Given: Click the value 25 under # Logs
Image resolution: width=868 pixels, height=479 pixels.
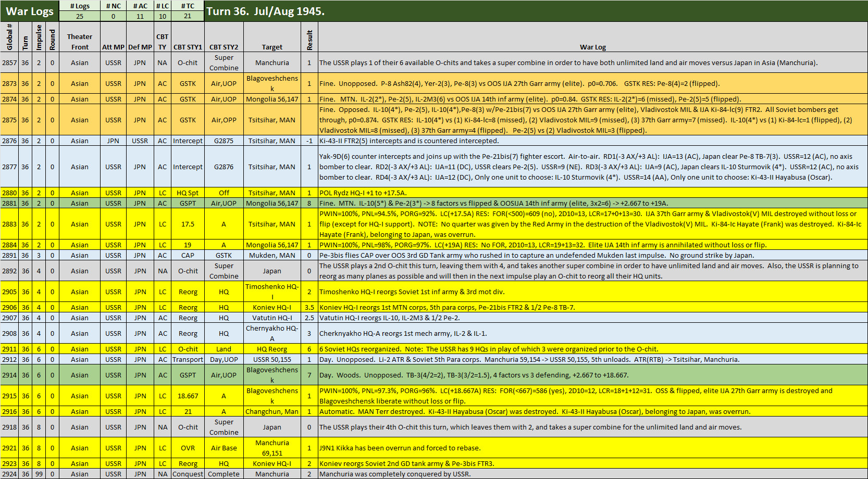Looking at the screenshot, I should [x=80, y=16].
